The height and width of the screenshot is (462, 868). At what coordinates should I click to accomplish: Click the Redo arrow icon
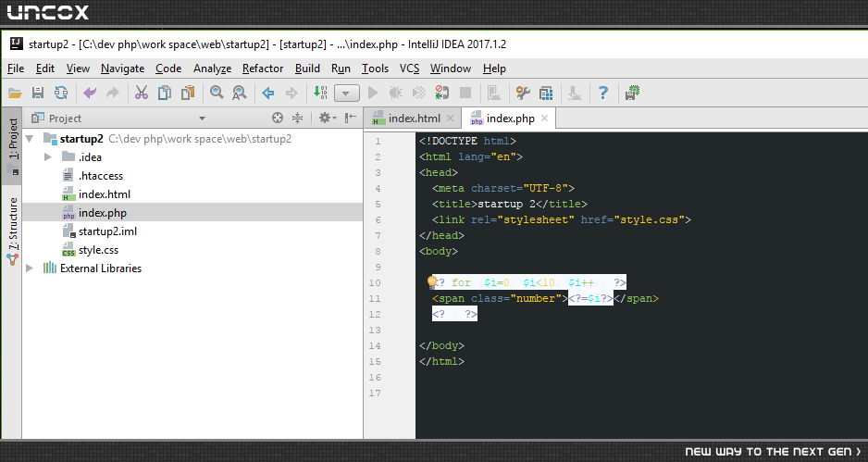pyautogui.click(x=113, y=94)
